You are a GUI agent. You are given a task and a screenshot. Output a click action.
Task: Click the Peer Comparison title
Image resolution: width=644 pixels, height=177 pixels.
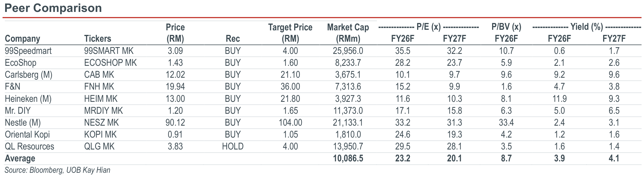[53, 8]
